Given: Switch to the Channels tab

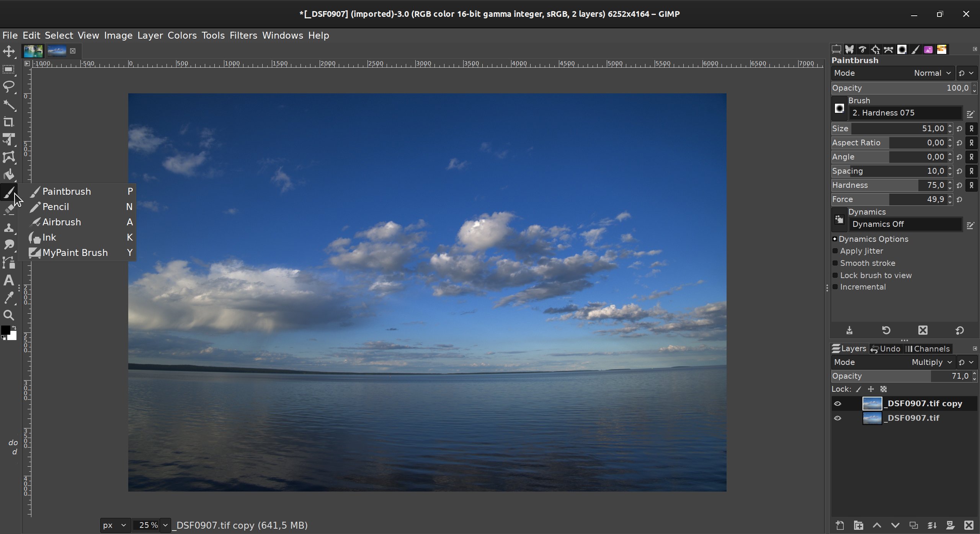Looking at the screenshot, I should tap(929, 348).
